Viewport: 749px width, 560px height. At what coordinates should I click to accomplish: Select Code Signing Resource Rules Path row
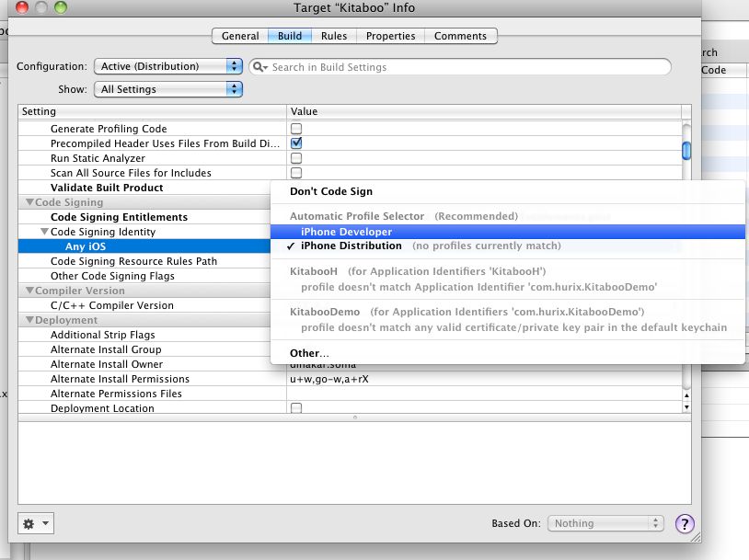coord(144,261)
